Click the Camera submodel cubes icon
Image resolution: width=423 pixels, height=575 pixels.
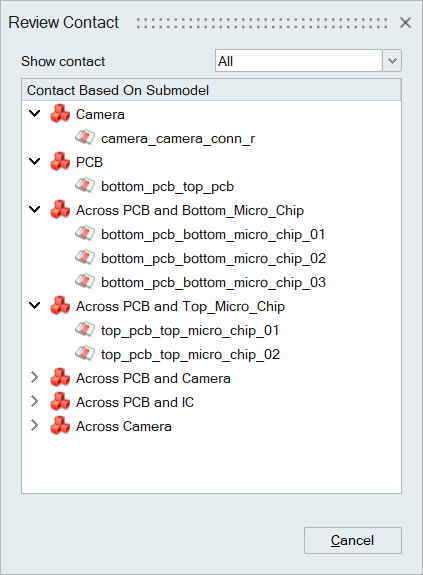pos(60,114)
